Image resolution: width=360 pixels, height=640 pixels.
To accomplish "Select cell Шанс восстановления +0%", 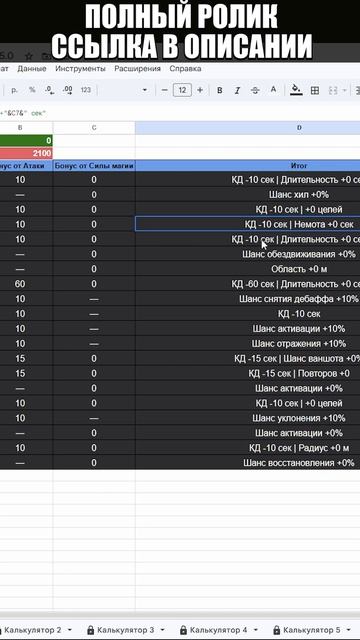I will coord(248,463).
